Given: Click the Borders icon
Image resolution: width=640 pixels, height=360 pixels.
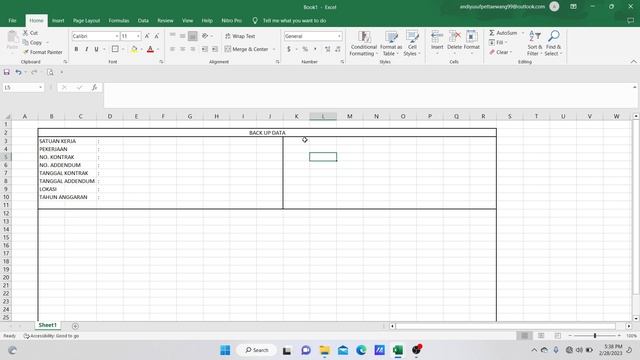Looking at the screenshot, I should (115, 49).
